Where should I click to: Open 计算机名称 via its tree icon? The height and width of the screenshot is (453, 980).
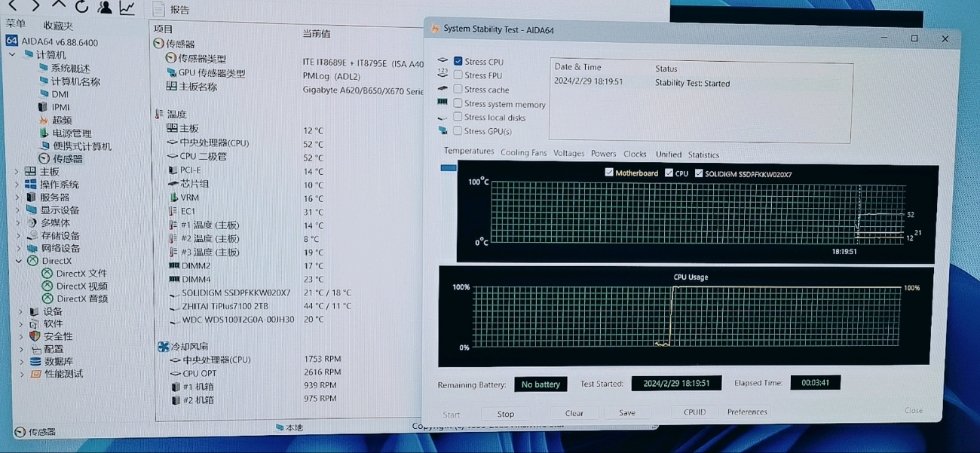[43, 81]
